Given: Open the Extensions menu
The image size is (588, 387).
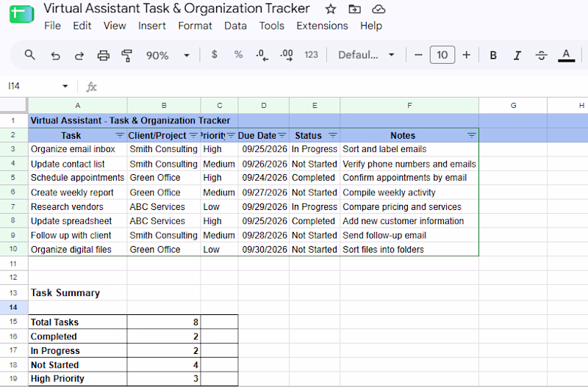Looking at the screenshot, I should (322, 26).
